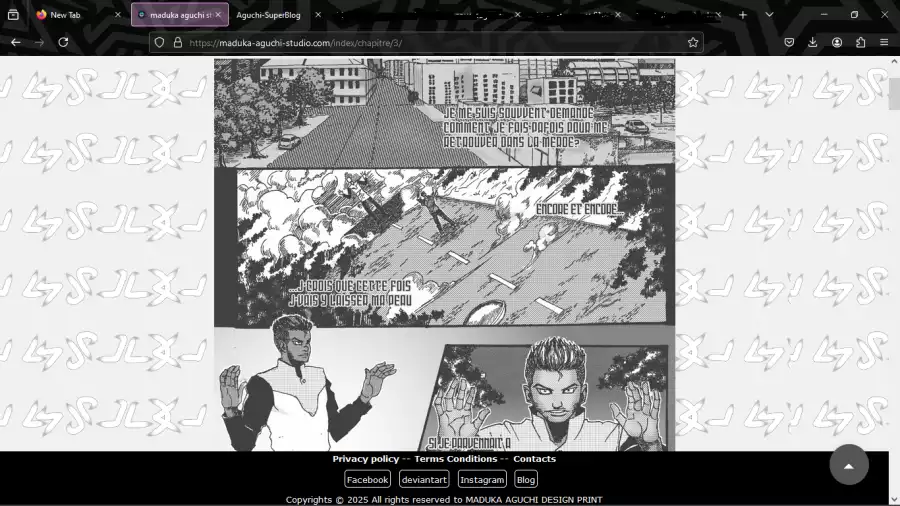
Task: Show site security padlock information
Action: 178,43
